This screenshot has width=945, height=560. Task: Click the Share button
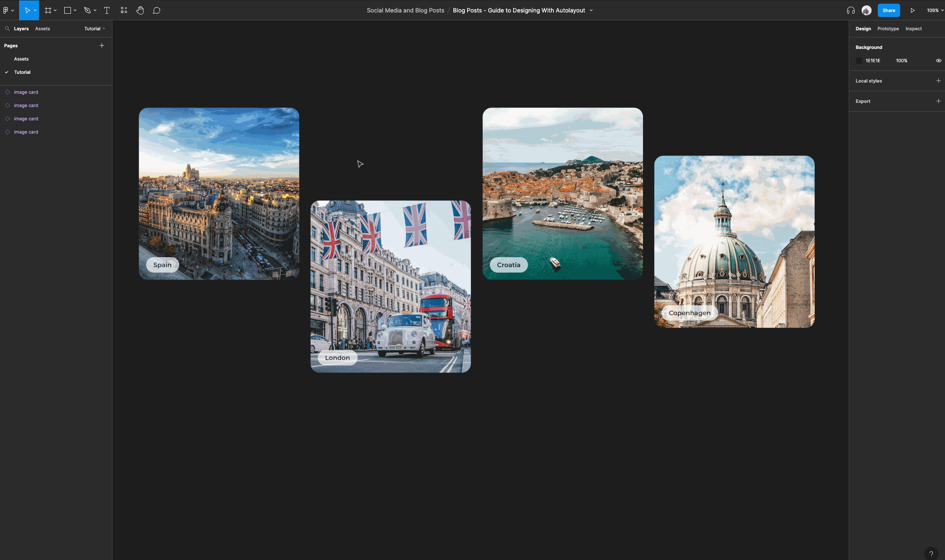pyautogui.click(x=889, y=10)
